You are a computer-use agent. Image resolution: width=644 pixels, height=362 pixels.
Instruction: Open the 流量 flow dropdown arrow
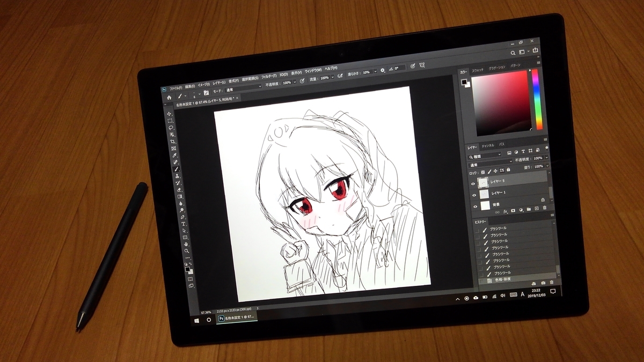[x=333, y=77]
